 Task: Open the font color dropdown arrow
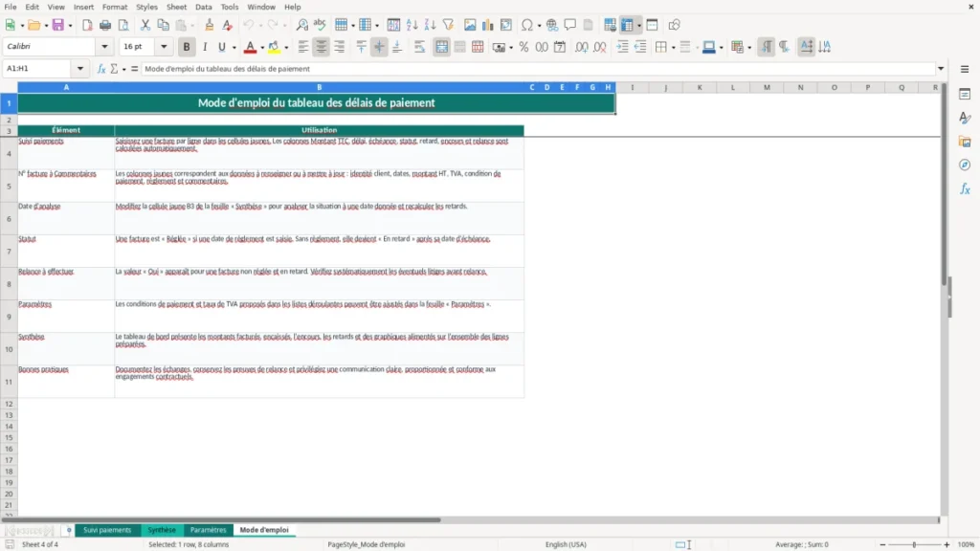[x=262, y=48]
